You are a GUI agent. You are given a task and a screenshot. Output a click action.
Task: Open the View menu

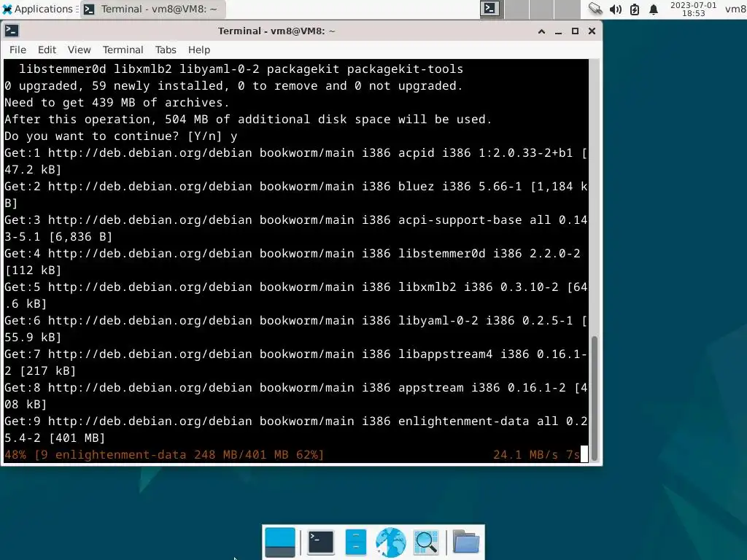pyautogui.click(x=79, y=50)
